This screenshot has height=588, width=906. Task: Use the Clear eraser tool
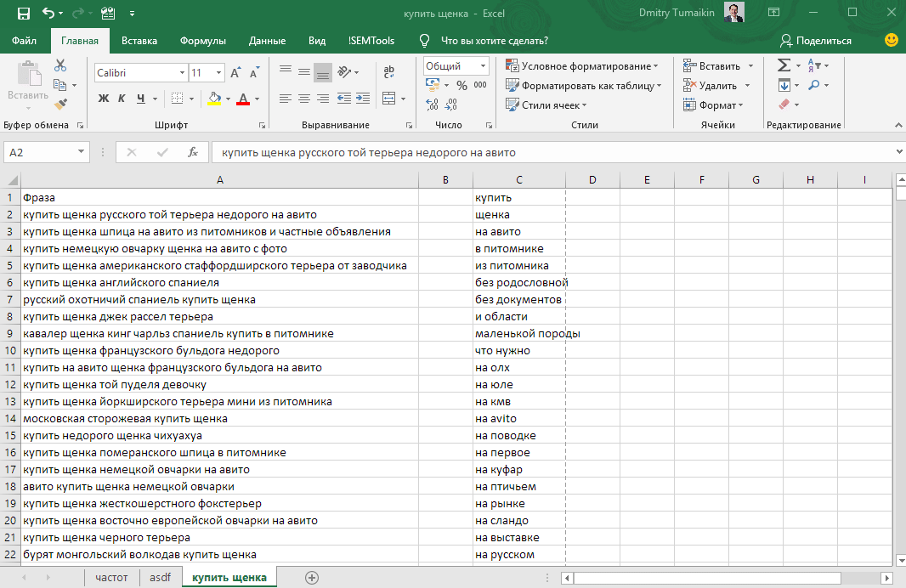coord(784,105)
